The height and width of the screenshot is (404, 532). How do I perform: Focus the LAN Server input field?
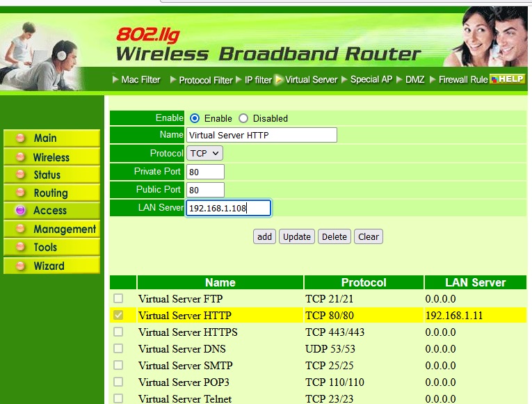228,208
